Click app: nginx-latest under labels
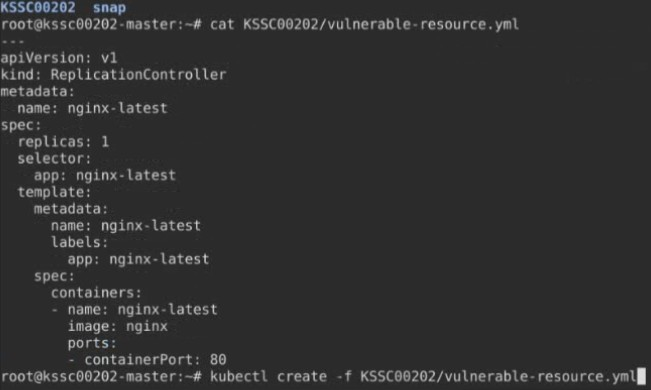 click(138, 260)
